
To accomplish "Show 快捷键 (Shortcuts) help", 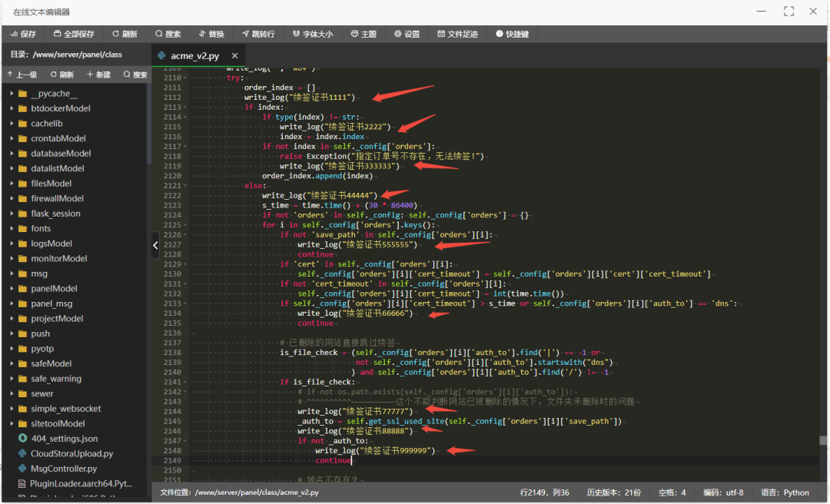I will 512,34.
